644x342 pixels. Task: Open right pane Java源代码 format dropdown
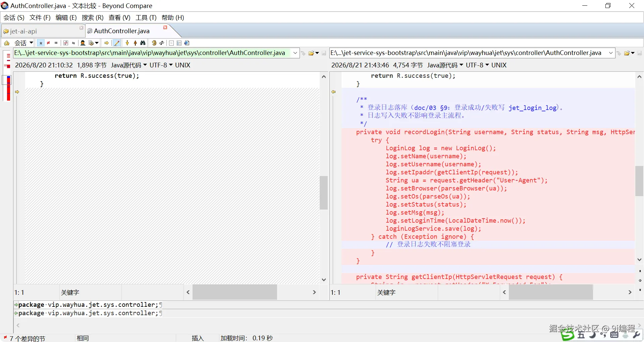tap(445, 65)
